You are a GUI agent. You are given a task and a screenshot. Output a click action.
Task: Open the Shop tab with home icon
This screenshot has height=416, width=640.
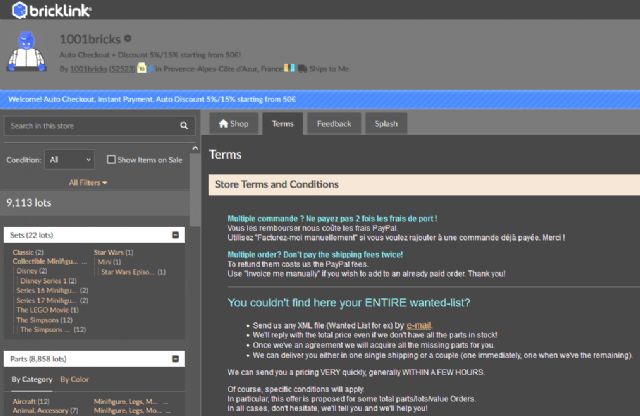[233, 124]
